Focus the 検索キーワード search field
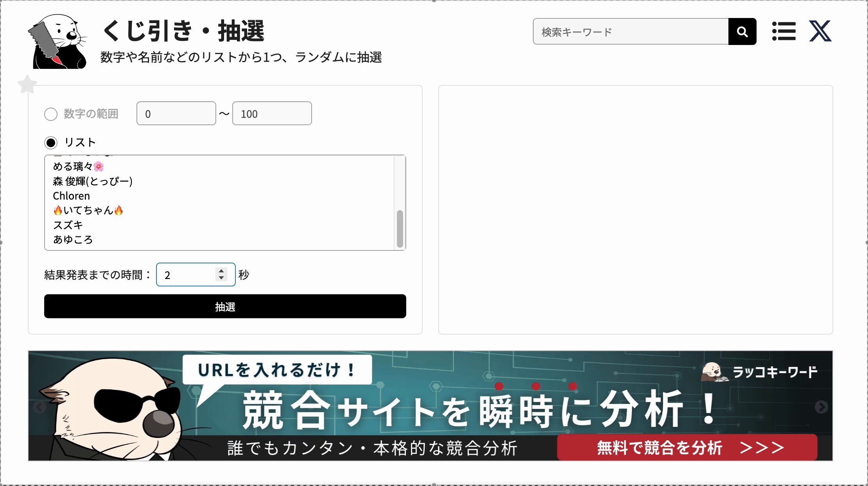Screen dimensions: 868x486 (x=631, y=32)
